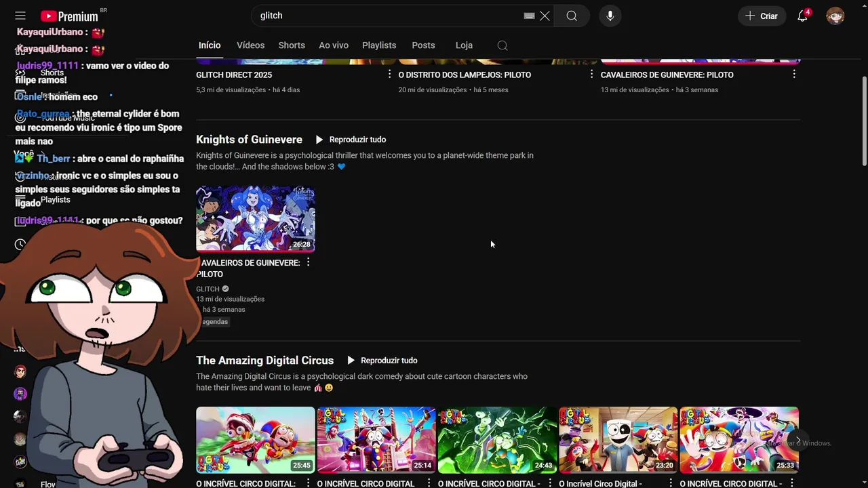Switch to the Vídeos tab
868x488 pixels.
click(x=250, y=45)
